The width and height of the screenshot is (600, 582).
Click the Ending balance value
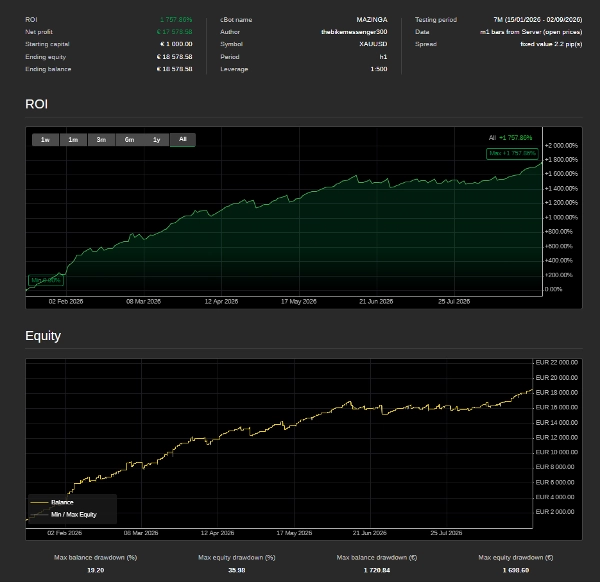coord(174,69)
